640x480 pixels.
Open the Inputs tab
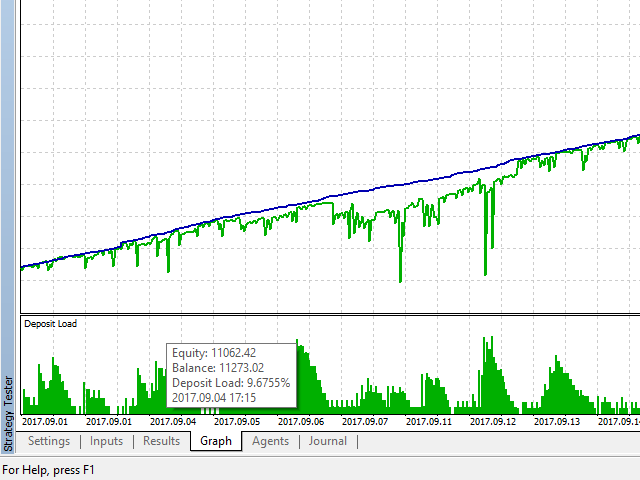(107, 441)
